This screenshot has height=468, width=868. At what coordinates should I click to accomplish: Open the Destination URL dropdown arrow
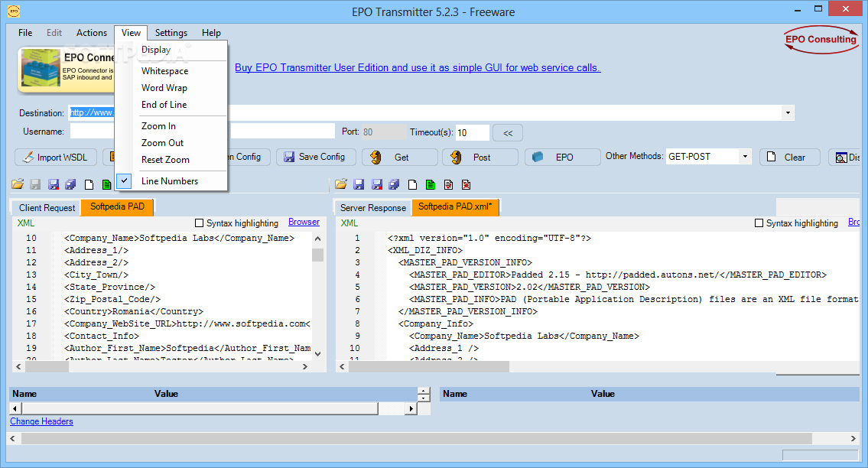[x=788, y=113]
